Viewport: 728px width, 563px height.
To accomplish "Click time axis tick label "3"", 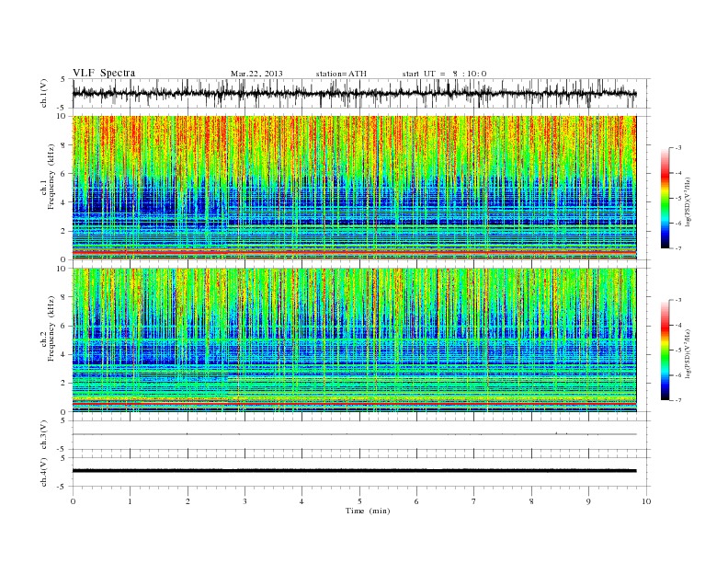I will pos(245,501).
